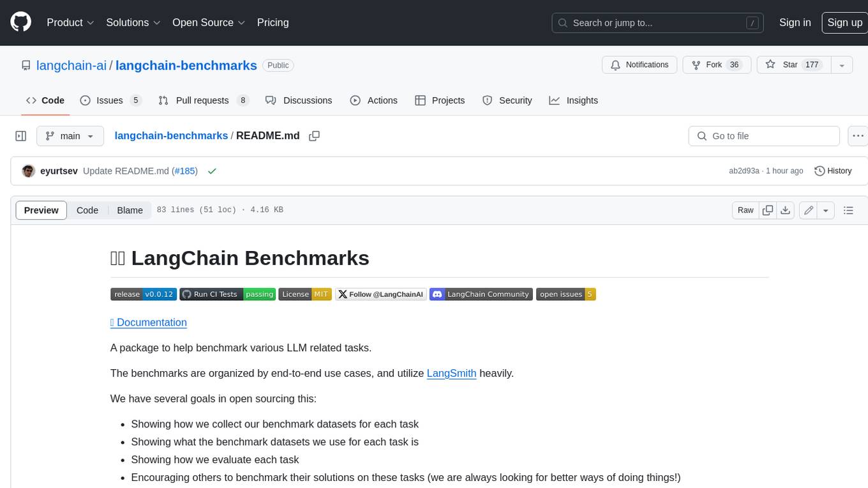Expand the Open Source menu

(209, 22)
